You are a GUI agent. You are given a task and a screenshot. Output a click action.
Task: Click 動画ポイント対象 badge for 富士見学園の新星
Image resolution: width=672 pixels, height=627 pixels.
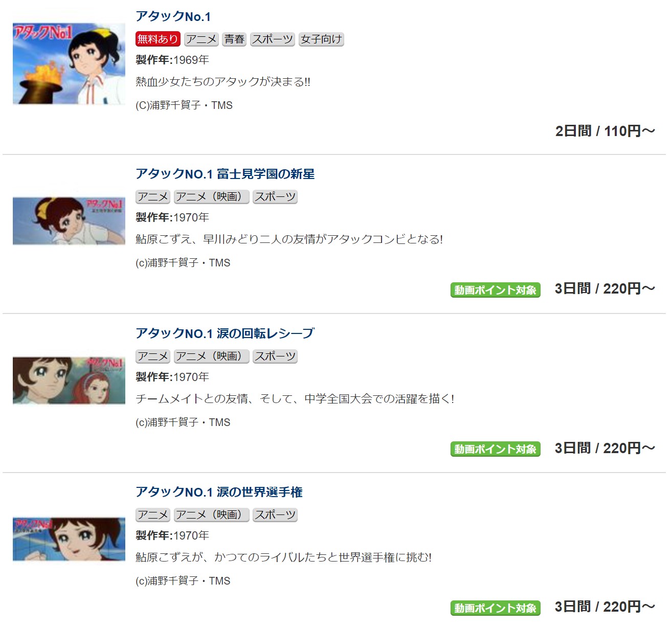point(495,290)
